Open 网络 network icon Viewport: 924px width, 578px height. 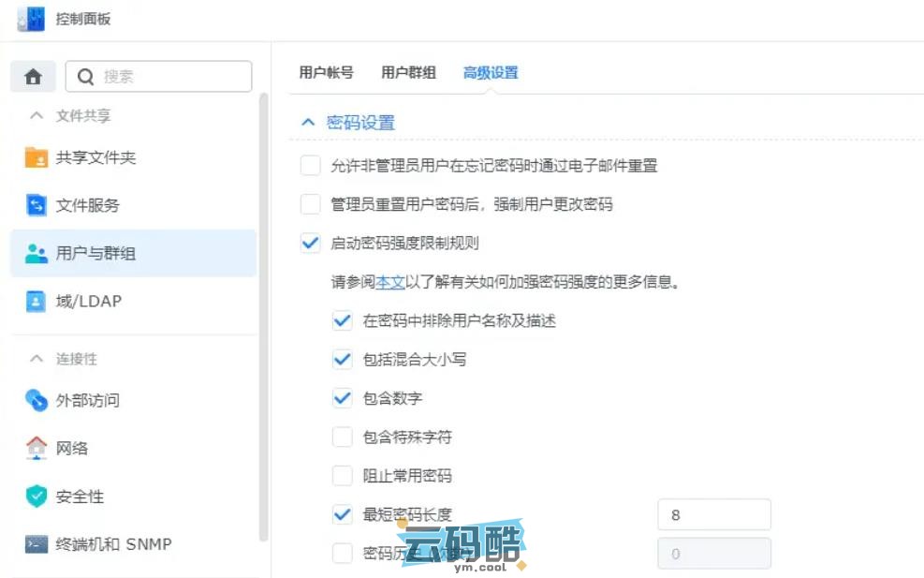point(37,448)
